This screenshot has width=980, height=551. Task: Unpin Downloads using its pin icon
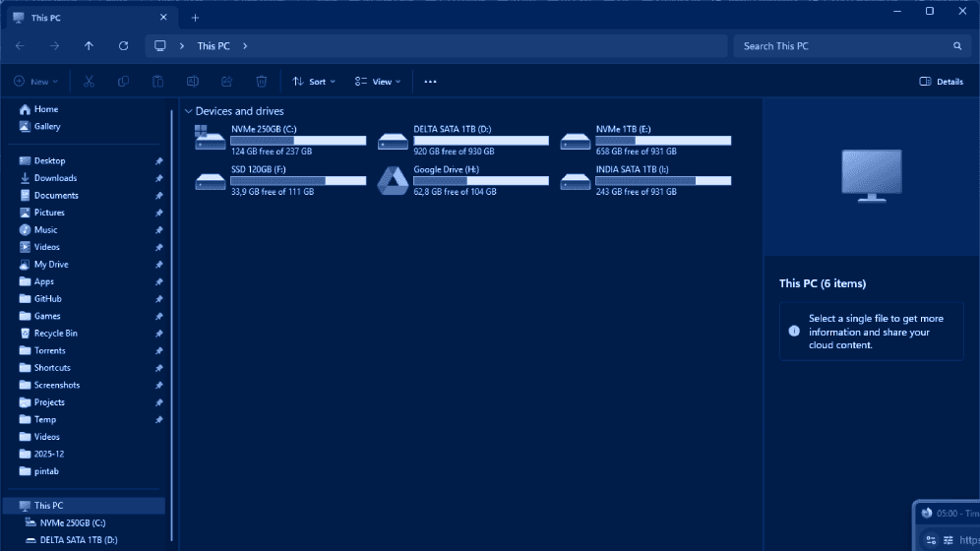click(x=159, y=178)
